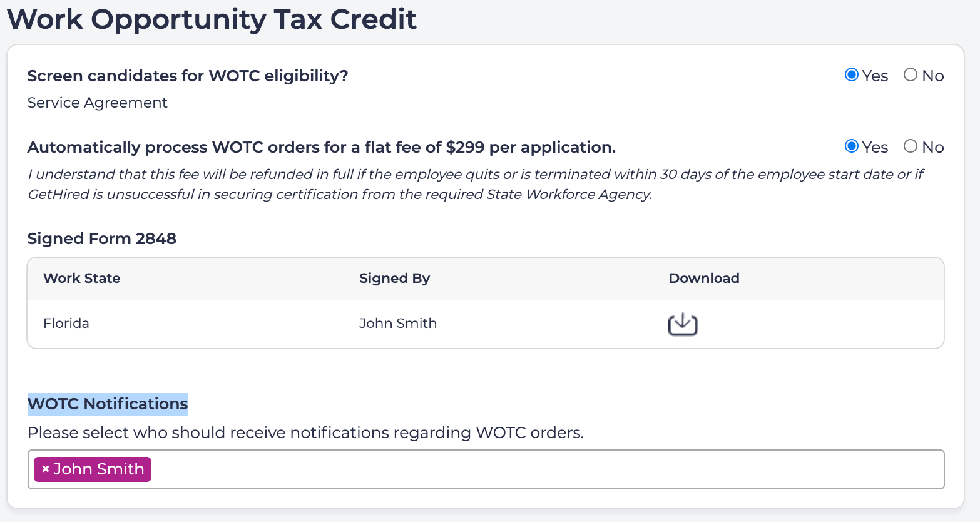980x522 pixels.
Task: Select No for automatically processing WOTC orders
Action: click(x=909, y=146)
